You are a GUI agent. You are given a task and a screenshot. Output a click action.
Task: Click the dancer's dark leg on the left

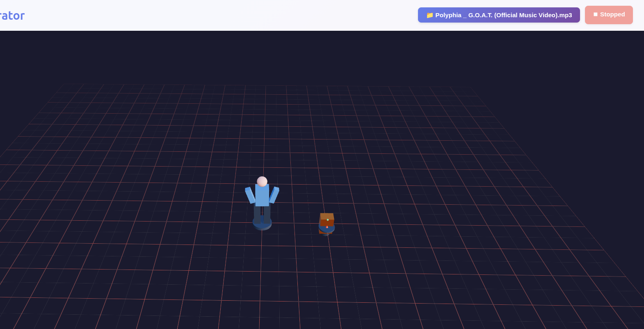click(257, 213)
